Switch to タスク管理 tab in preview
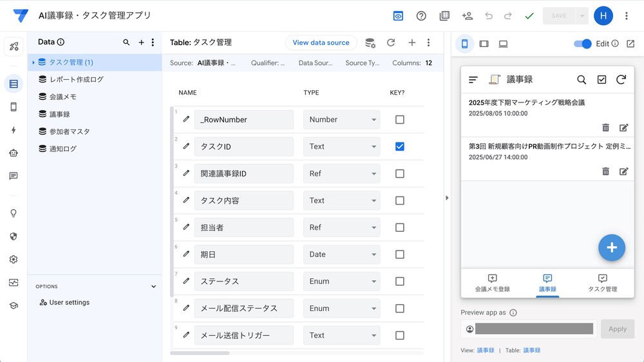Image resolution: width=644 pixels, height=362 pixels. point(602,283)
